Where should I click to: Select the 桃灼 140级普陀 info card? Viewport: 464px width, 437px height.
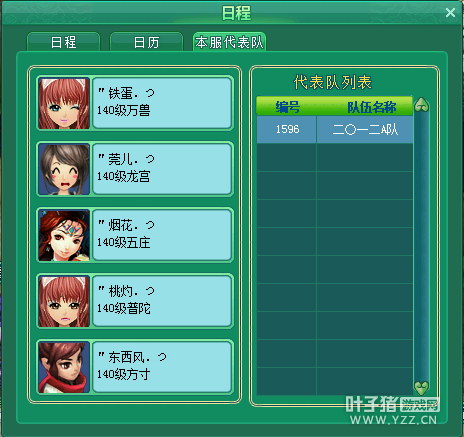click(x=162, y=301)
